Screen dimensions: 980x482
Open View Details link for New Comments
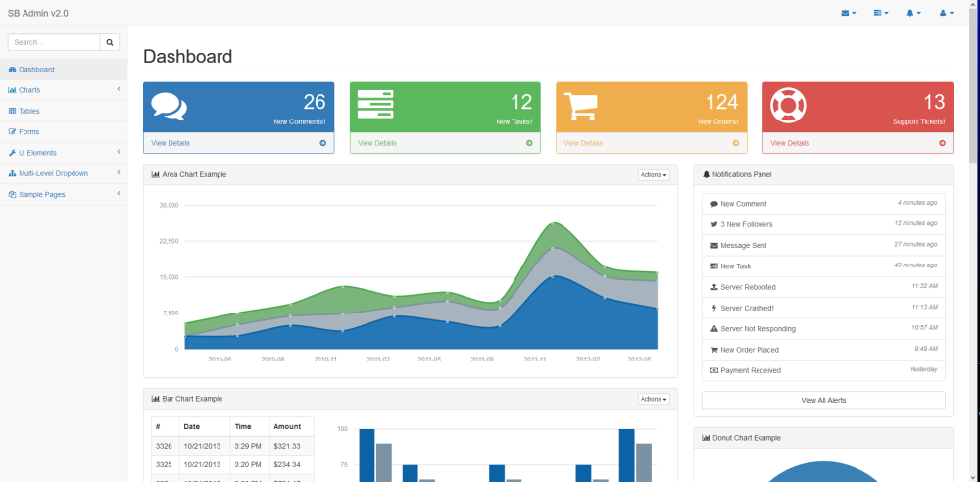(171, 143)
